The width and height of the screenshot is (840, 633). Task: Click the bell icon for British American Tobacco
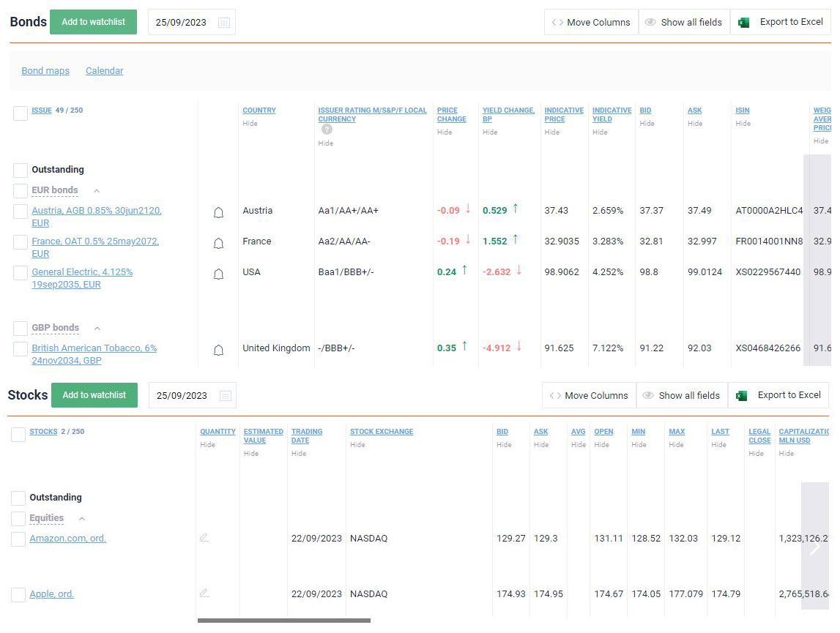coord(218,350)
